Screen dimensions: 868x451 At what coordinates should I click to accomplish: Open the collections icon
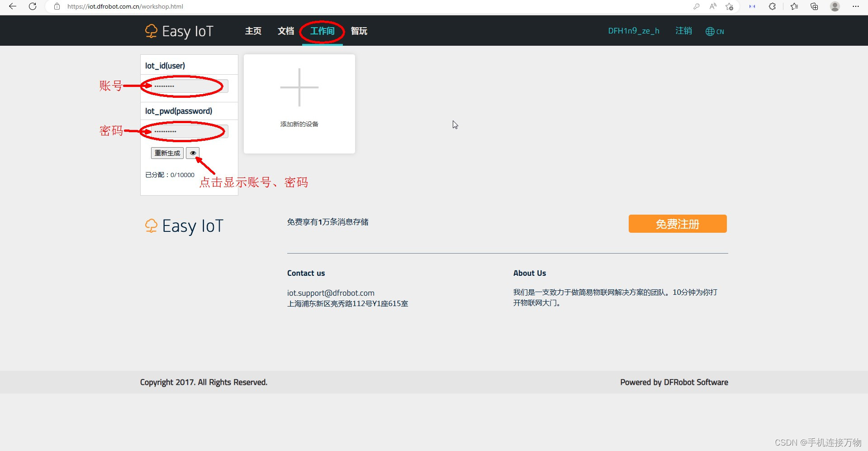pos(814,6)
